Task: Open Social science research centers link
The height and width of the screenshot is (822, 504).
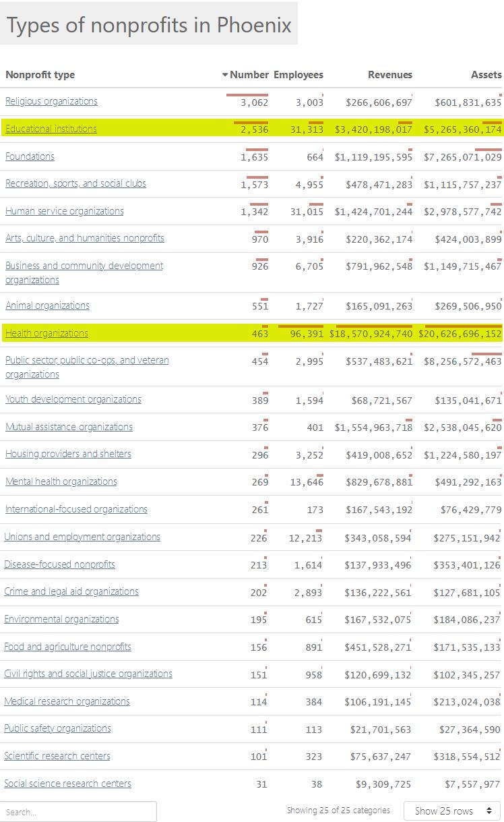Action: pos(67,784)
